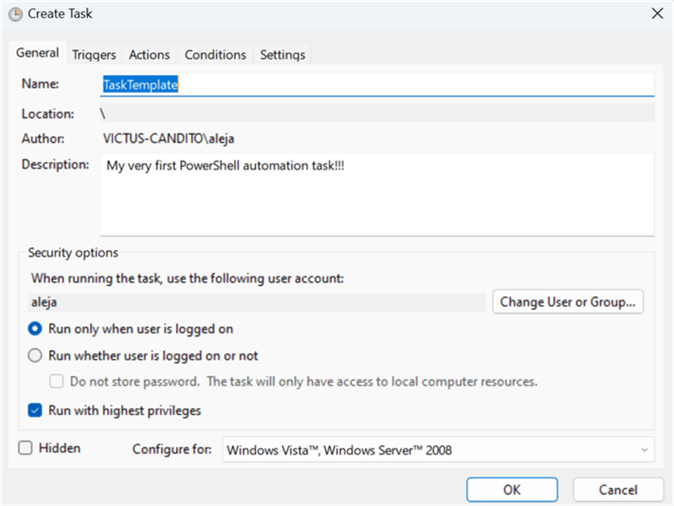The image size is (674, 506).
Task: Open the Actions tab
Action: (x=149, y=55)
